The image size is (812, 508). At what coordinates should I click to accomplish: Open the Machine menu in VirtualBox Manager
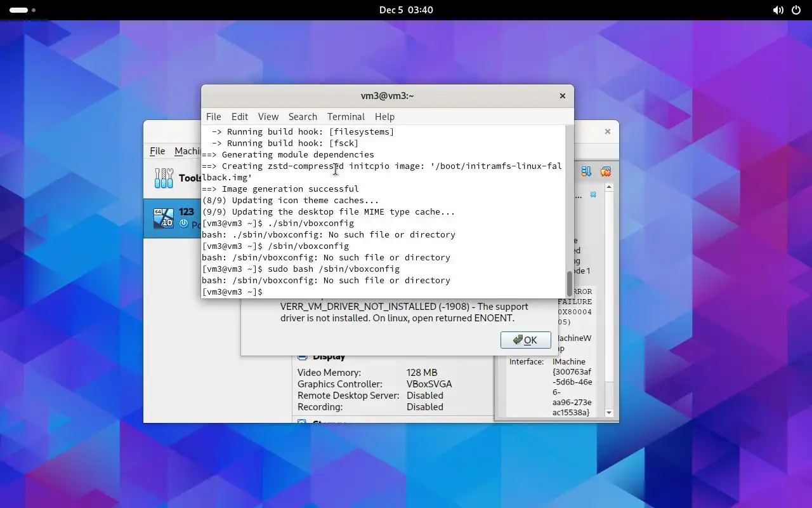coord(188,151)
